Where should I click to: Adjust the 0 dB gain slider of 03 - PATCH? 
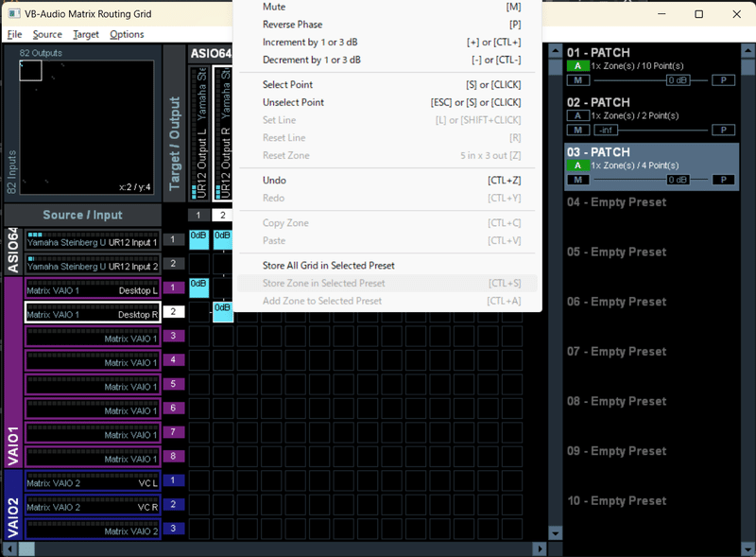click(678, 180)
